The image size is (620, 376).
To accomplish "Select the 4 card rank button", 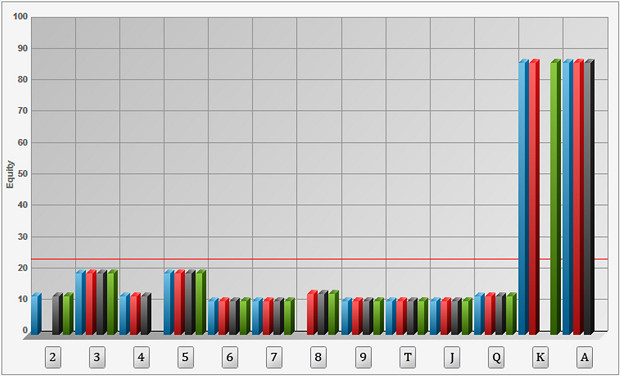I will 141,357.
